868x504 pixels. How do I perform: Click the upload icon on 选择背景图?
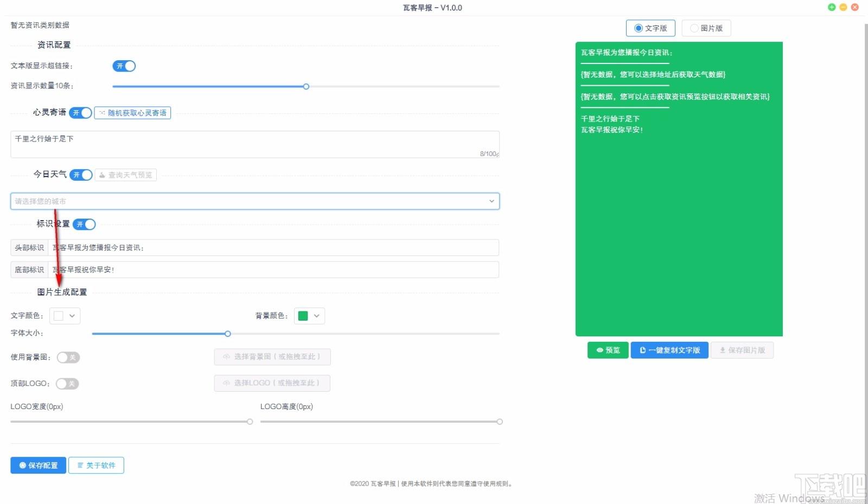(x=227, y=357)
